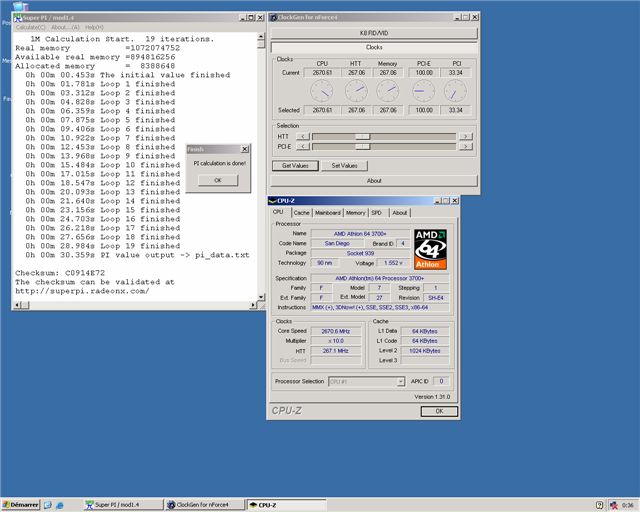Click the PCI-E slider right arrow
Viewport: 640px width, 512px height.
point(464,146)
